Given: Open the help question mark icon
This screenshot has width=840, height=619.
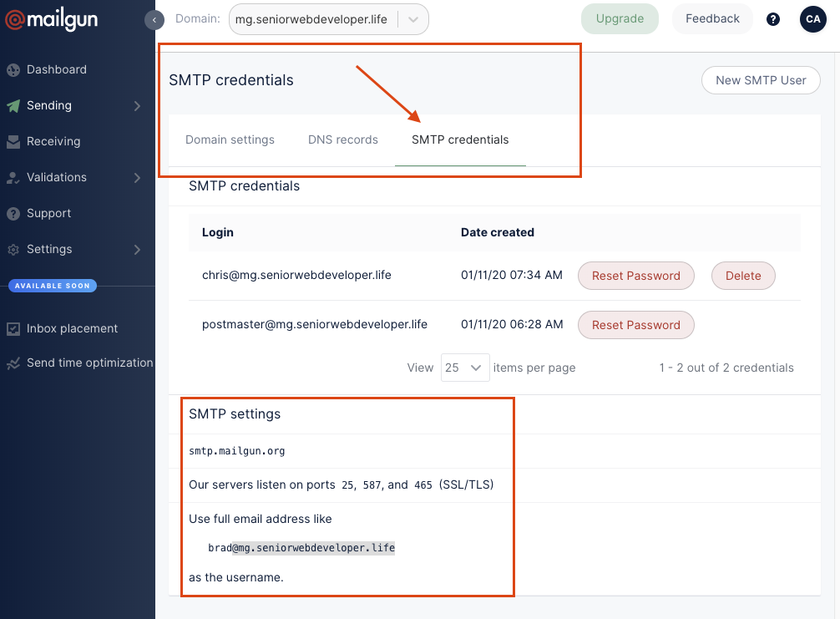Looking at the screenshot, I should point(772,19).
